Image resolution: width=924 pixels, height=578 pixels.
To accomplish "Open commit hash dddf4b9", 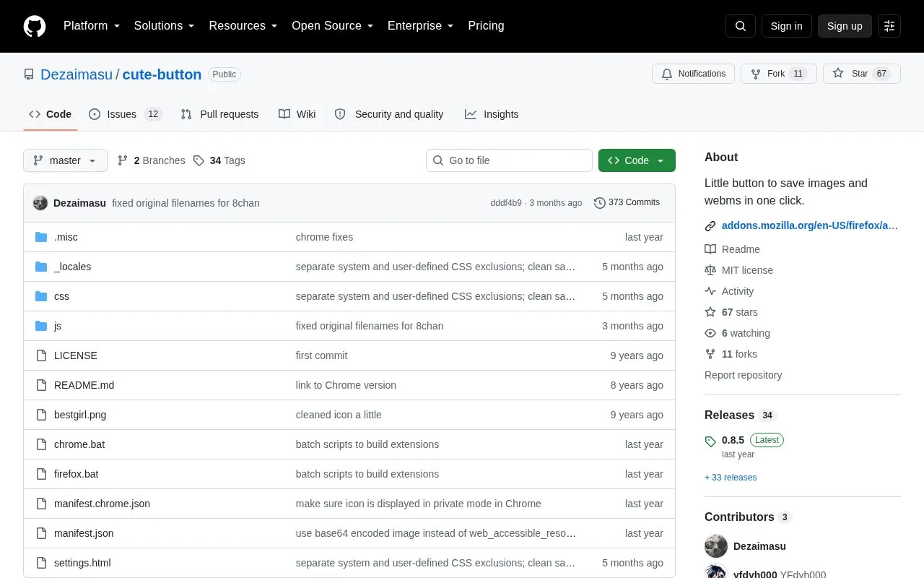I will pyautogui.click(x=506, y=203).
